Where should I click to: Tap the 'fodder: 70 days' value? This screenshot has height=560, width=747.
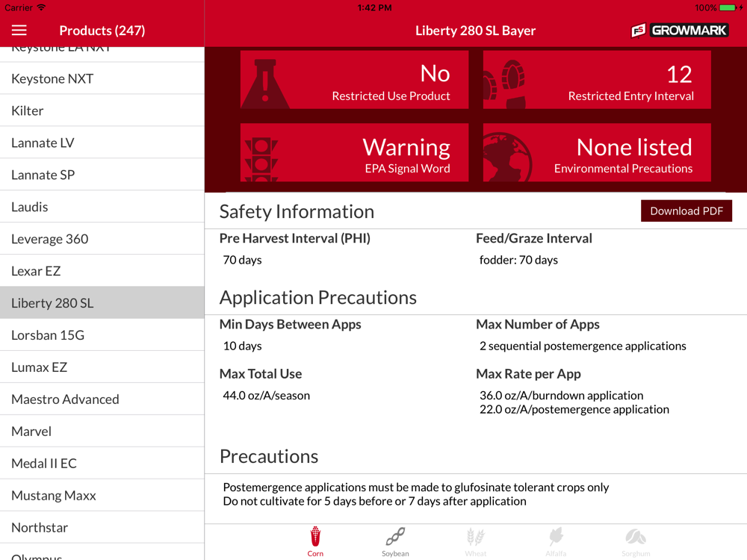click(x=518, y=260)
